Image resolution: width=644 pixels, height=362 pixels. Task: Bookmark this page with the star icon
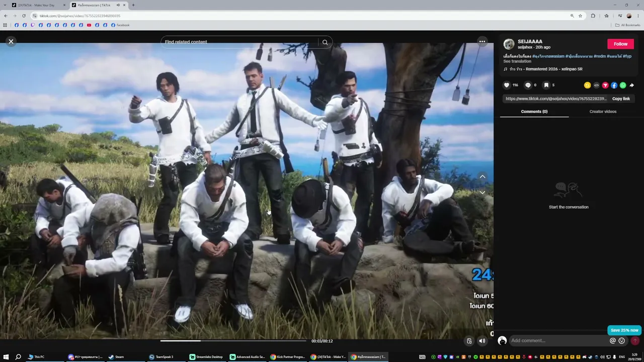pos(580,16)
